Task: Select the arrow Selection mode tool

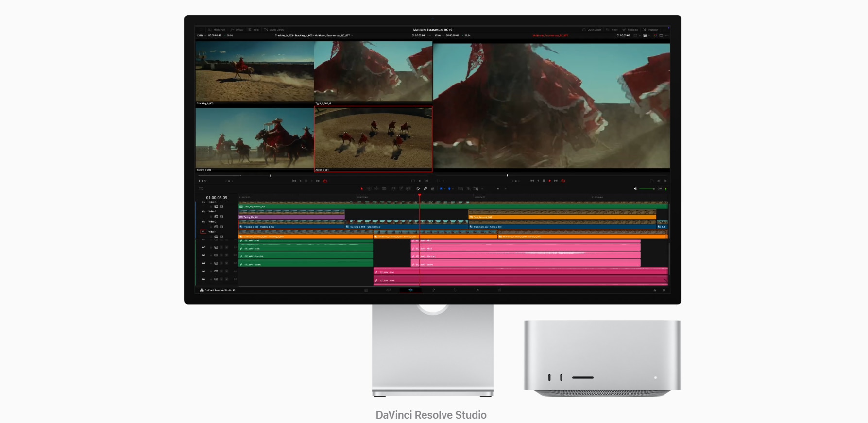Action: (362, 189)
